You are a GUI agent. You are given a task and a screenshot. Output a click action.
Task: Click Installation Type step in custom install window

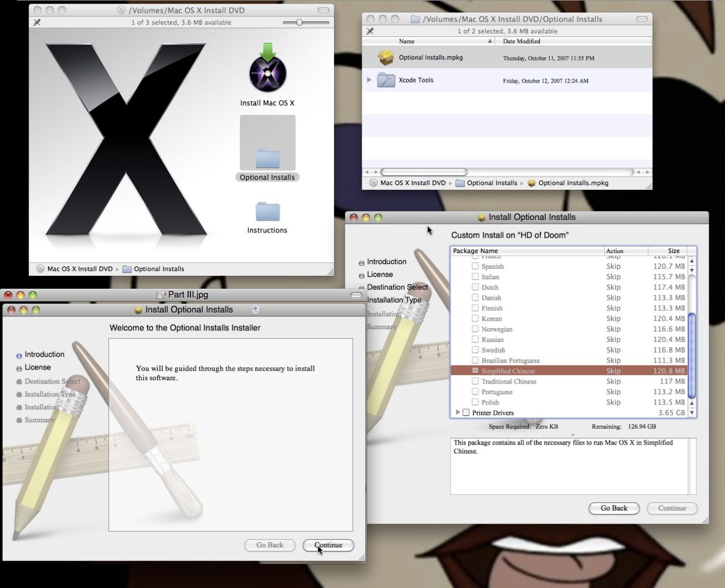[394, 300]
